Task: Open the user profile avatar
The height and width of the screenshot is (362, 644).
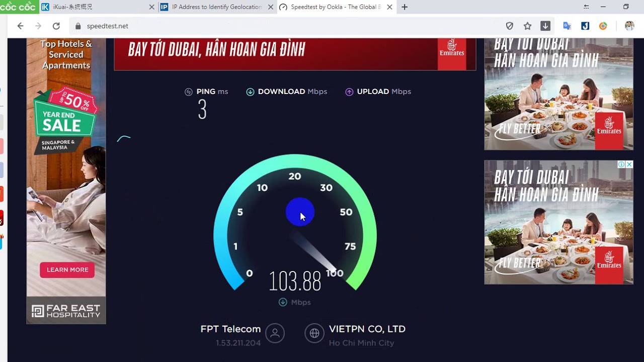Action: [x=629, y=26]
